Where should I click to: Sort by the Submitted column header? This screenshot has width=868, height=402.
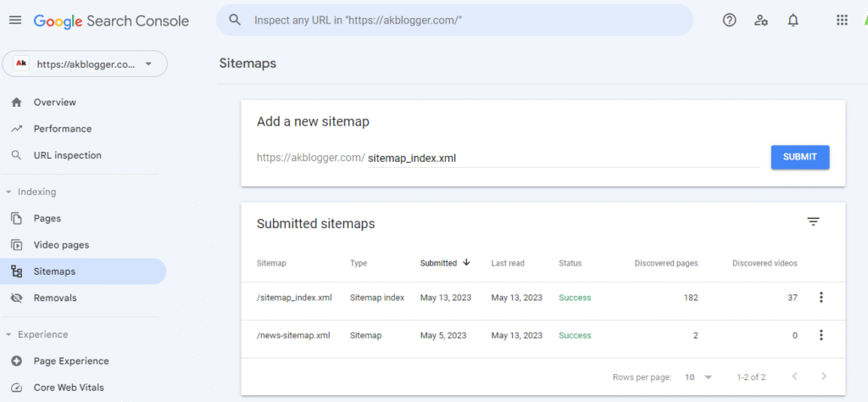pos(438,263)
